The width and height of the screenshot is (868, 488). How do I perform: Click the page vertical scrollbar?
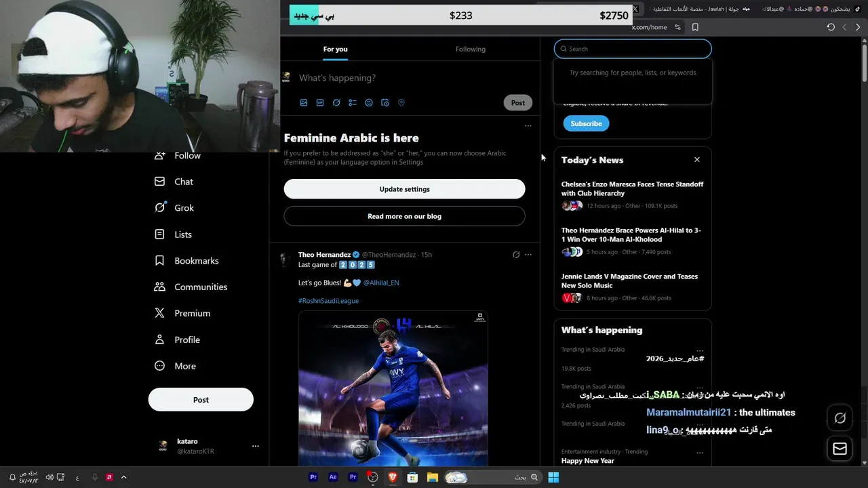click(864, 61)
